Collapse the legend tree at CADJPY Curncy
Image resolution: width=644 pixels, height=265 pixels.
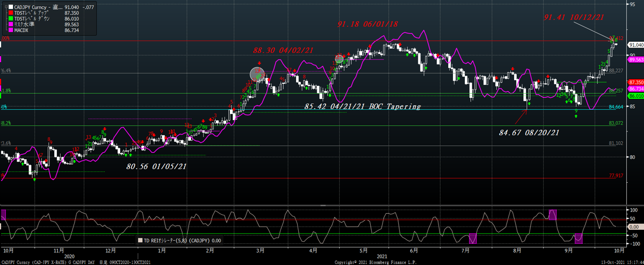tap(6, 7)
